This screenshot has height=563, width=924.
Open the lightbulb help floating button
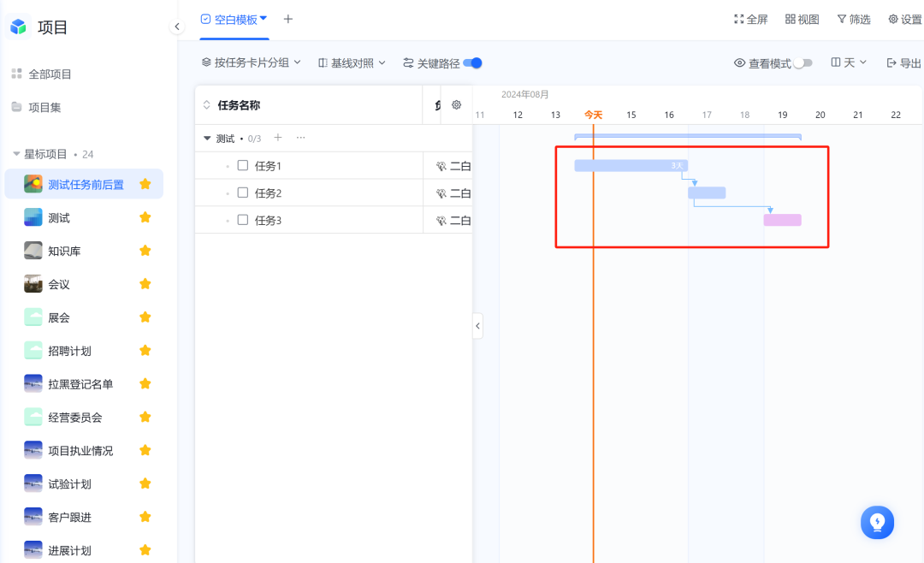coord(877,522)
